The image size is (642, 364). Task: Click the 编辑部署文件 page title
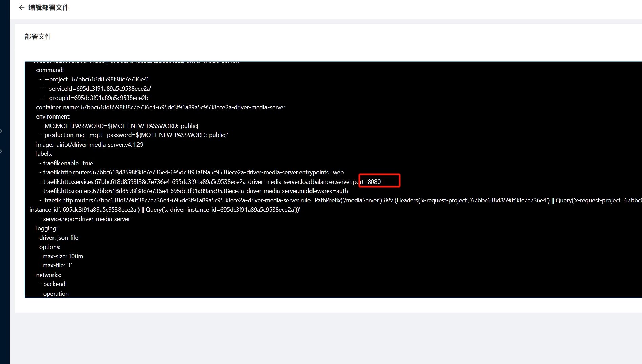click(x=48, y=8)
